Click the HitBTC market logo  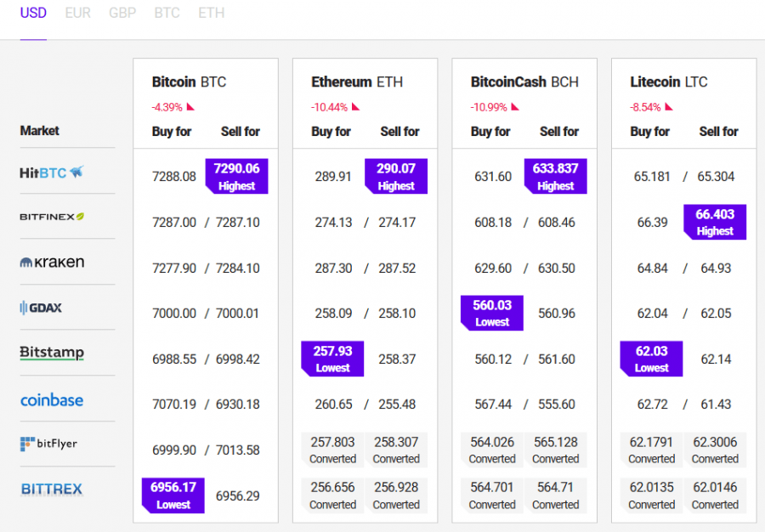coord(52,173)
